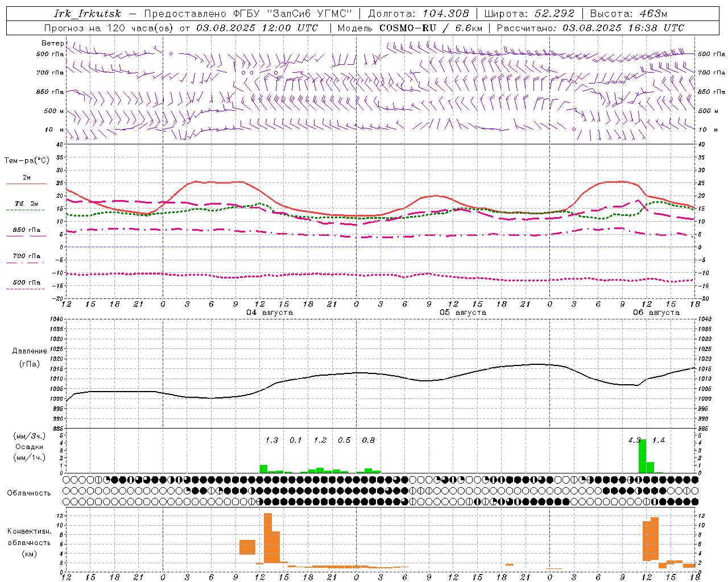
Task: Click the '05 августа' date label
Action: tap(463, 313)
